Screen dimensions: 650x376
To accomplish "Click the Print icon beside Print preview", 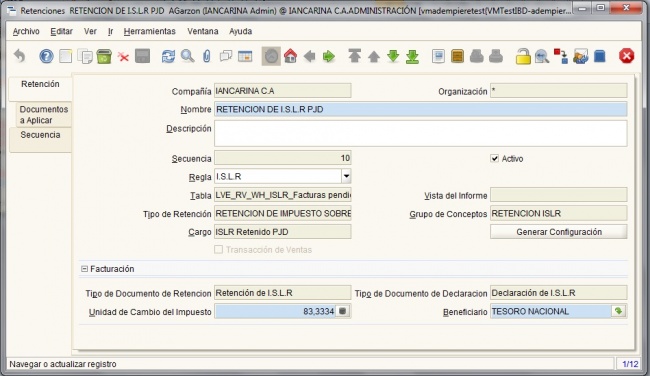I will 496,56.
